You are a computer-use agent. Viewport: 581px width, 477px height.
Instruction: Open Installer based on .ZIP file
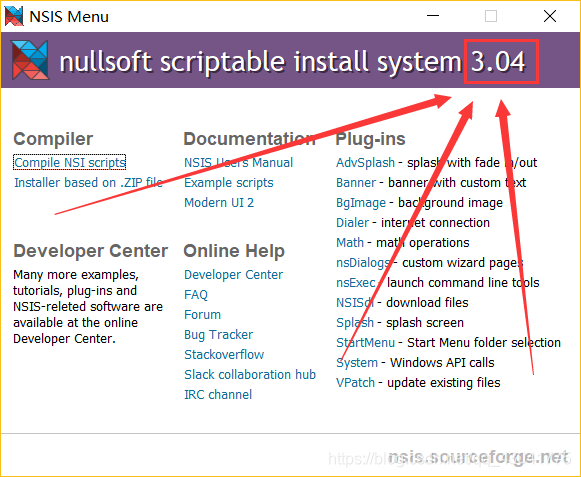(x=88, y=182)
